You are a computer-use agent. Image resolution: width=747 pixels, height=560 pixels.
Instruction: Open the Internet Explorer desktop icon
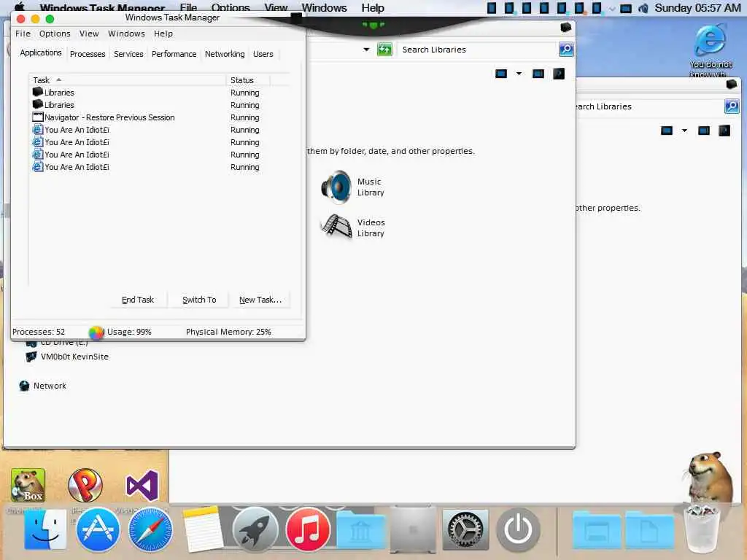[711, 41]
